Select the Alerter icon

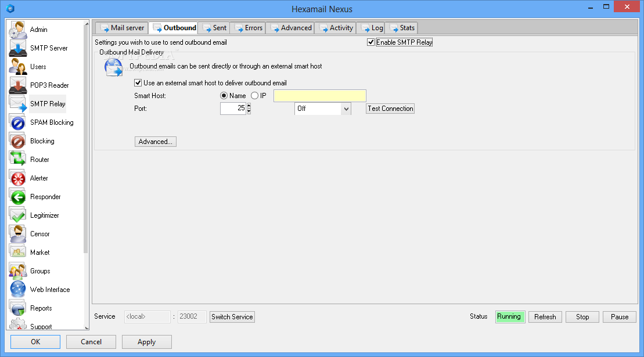pos(17,178)
